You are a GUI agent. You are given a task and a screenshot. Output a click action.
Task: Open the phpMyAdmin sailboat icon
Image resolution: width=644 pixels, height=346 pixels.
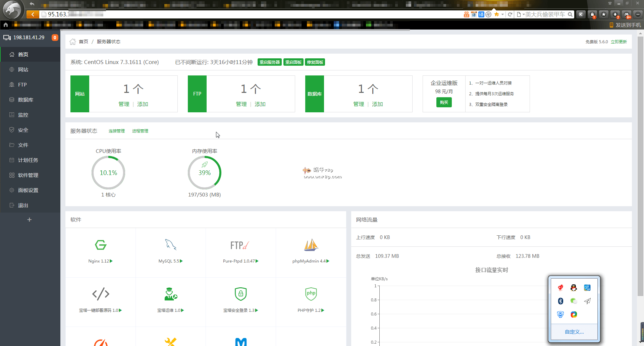pos(311,245)
